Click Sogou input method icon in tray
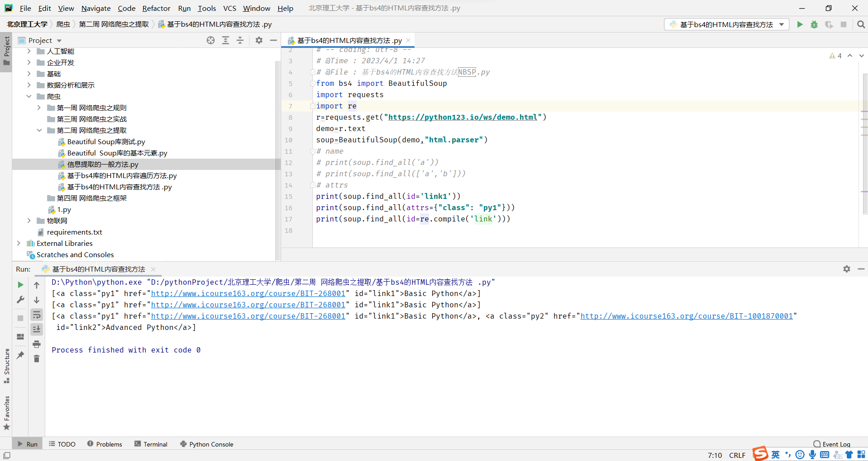The width and height of the screenshot is (868, 461). pos(760,453)
